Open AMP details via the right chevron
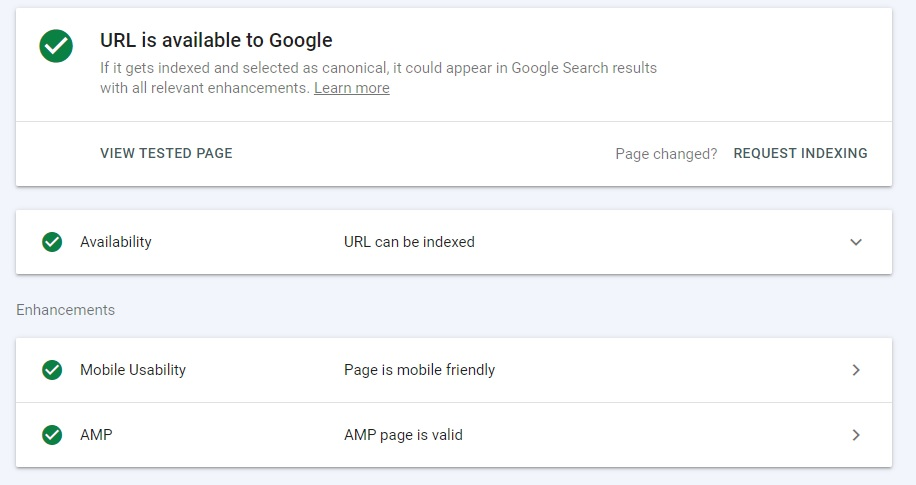Screen dimensions: 916x485 click(x=856, y=435)
